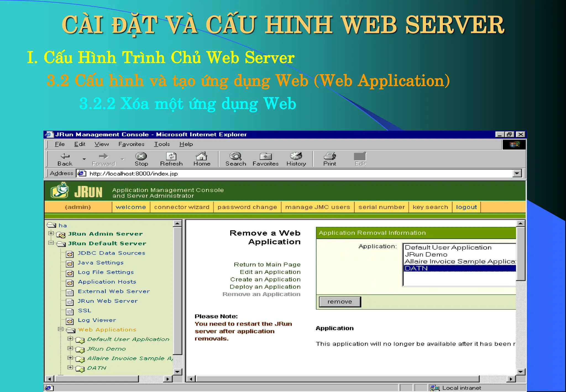Go back with the Back arrow button
The image size is (566, 392).
click(65, 159)
